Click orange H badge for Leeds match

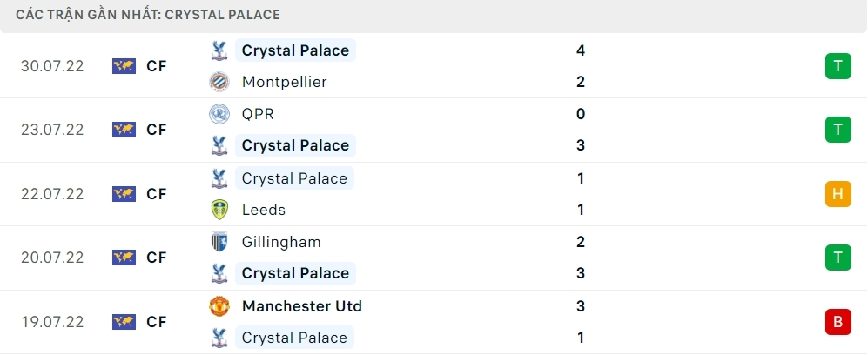[838, 194]
